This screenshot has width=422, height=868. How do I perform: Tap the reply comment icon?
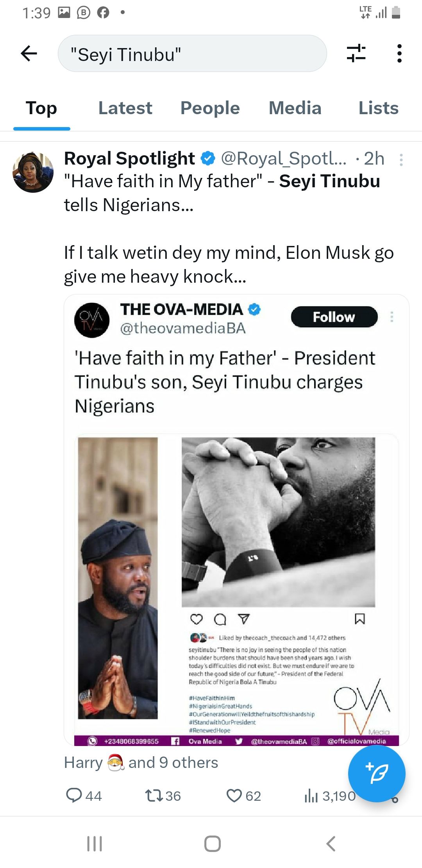pos(74,796)
